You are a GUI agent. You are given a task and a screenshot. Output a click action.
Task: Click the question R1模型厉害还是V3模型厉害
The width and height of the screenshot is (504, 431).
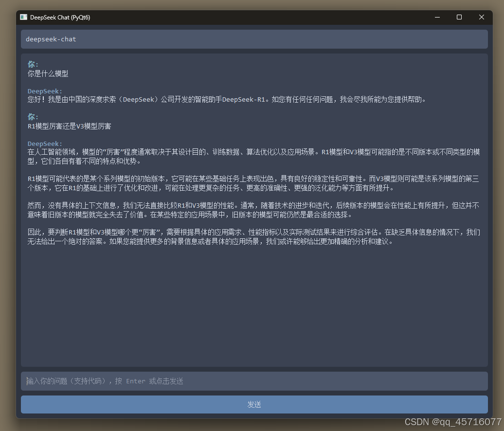click(x=69, y=126)
